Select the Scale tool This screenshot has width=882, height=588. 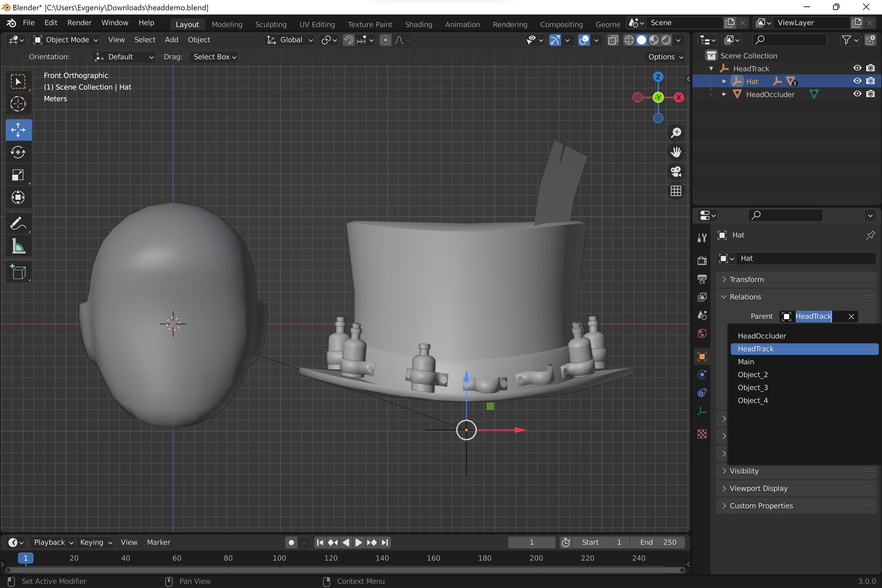point(18,175)
